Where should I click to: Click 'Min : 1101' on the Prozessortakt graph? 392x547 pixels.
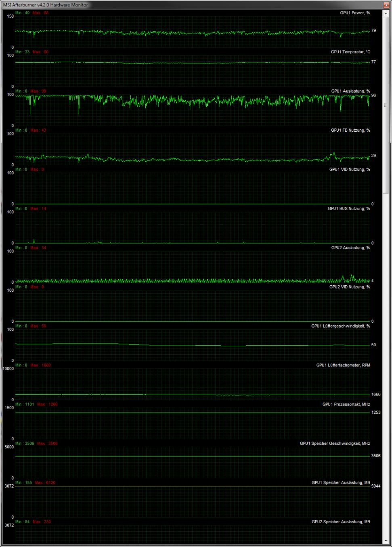(x=25, y=405)
